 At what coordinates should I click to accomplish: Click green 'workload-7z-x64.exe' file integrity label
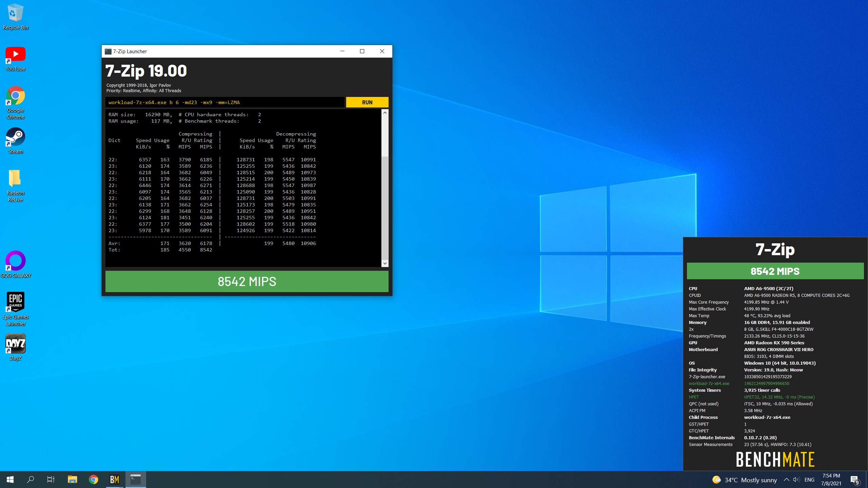709,384
